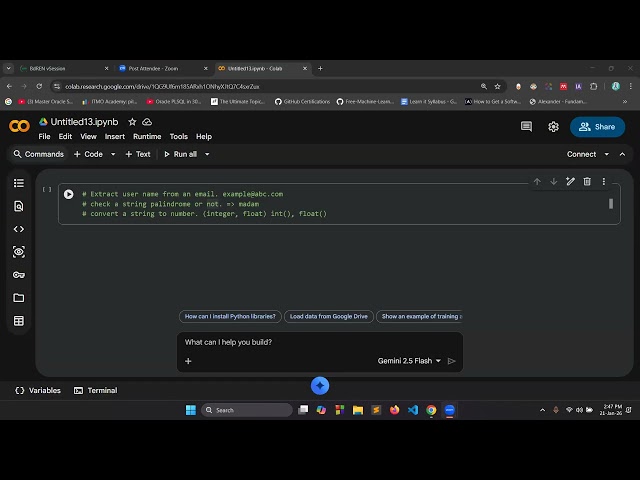Click the 'What can I help you build?' field
Image resolution: width=640 pixels, height=480 pixels.
coord(320,342)
